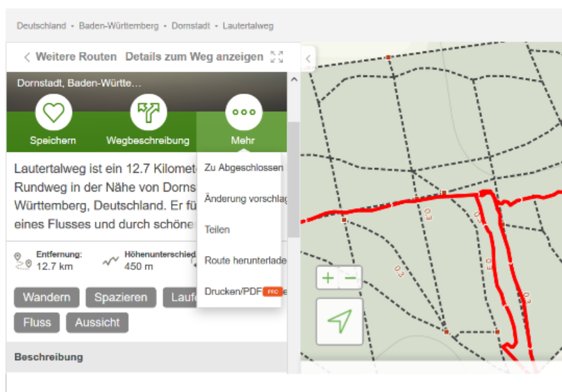
Task: Select the Fluss tag
Action: pyautogui.click(x=37, y=323)
